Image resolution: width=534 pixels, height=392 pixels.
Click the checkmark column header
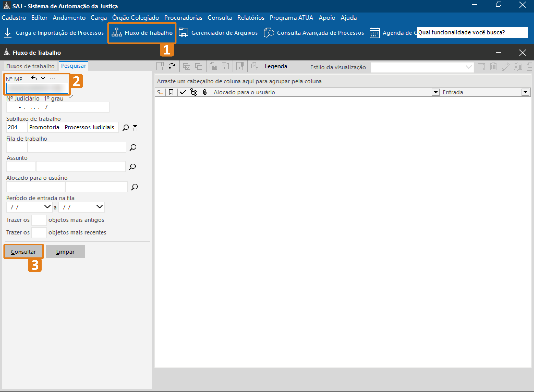point(183,92)
